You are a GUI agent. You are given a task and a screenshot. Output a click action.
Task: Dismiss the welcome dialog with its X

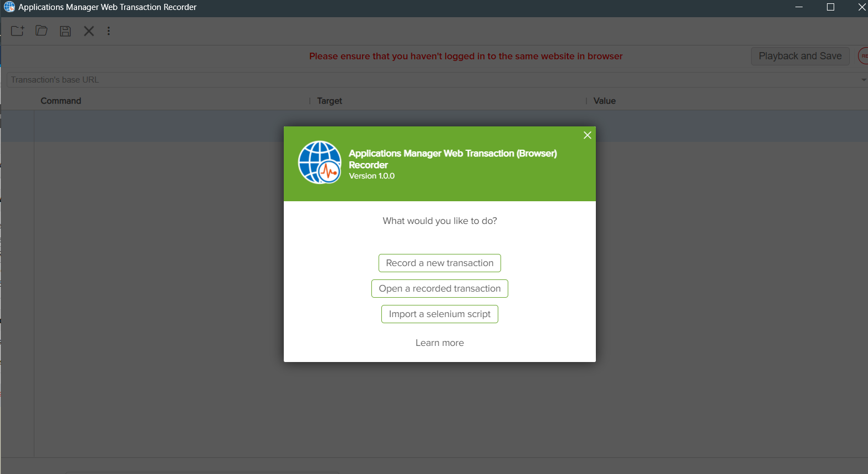(587, 135)
